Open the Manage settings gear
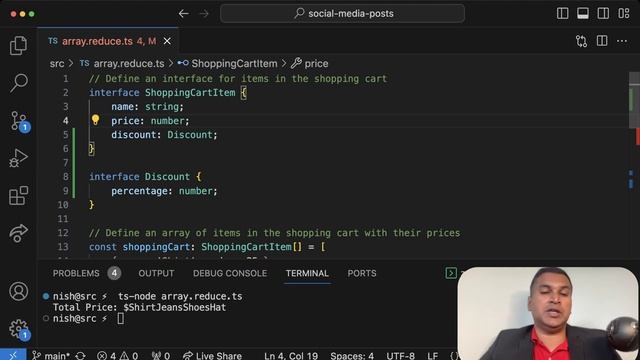Screen dimensions: 640x360 tap(19, 329)
